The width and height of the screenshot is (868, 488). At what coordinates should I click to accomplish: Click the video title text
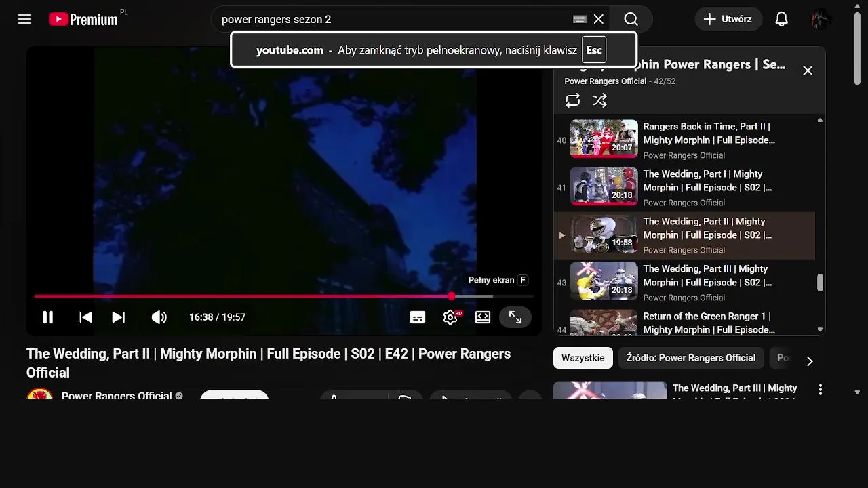click(269, 363)
